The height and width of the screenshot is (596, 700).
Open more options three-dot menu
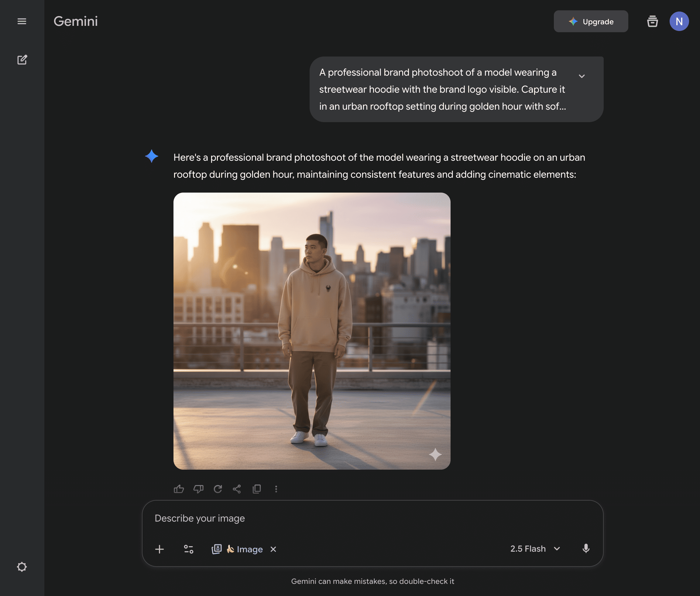tap(276, 489)
